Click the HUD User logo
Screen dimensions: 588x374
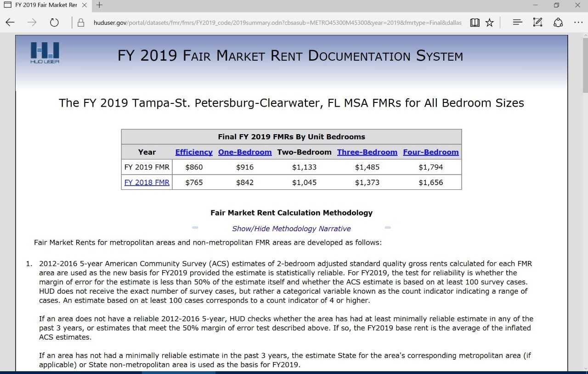pyautogui.click(x=45, y=53)
